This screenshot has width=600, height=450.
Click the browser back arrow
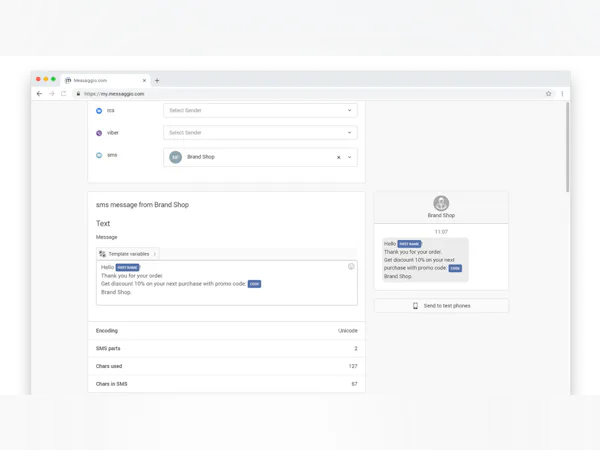point(39,94)
